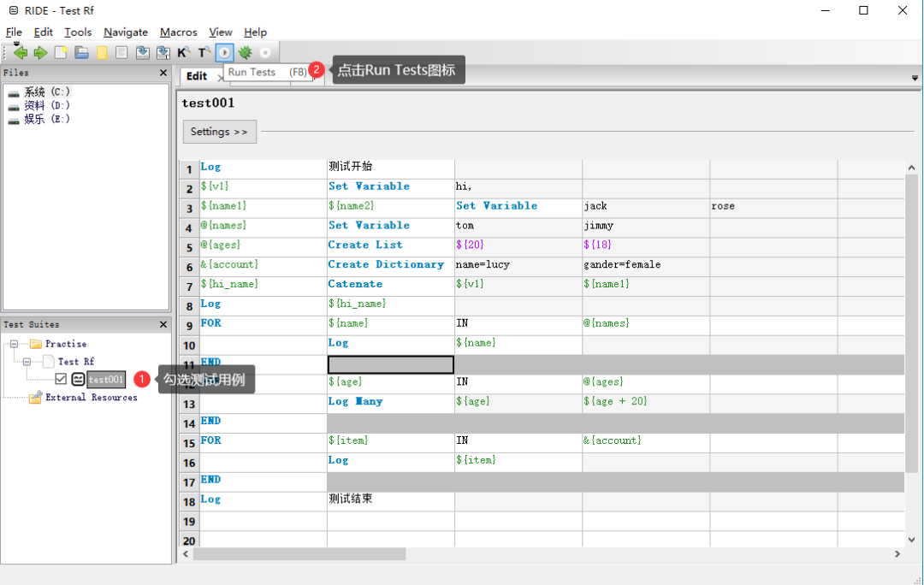Click the test001 heading text

click(x=208, y=103)
